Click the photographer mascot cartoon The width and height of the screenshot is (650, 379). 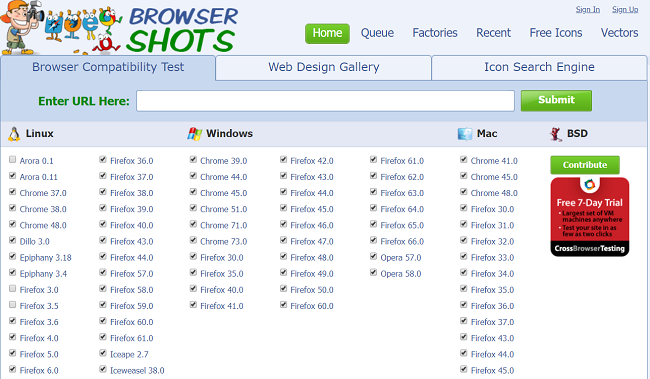(22, 27)
